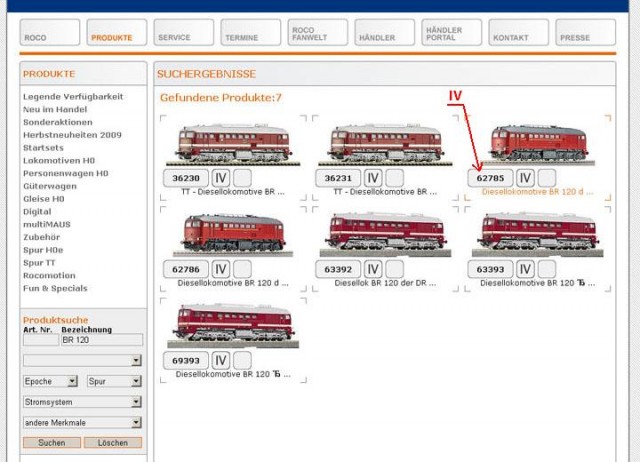Open the ROCO tab
The height and width of the screenshot is (462, 640).
(x=49, y=32)
